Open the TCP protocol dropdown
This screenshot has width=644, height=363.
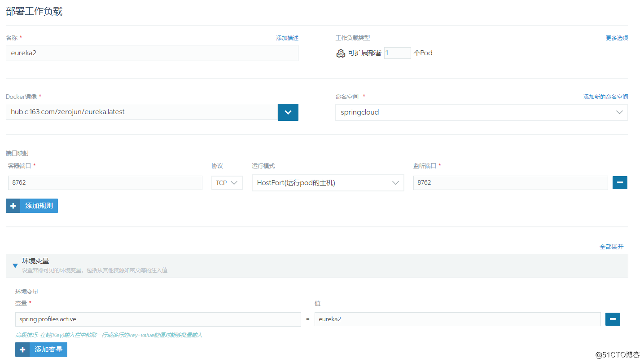point(227,183)
